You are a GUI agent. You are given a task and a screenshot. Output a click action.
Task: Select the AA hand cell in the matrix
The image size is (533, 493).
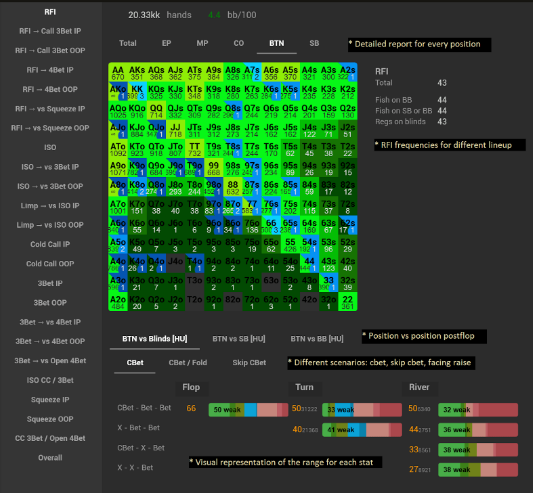[118, 72]
